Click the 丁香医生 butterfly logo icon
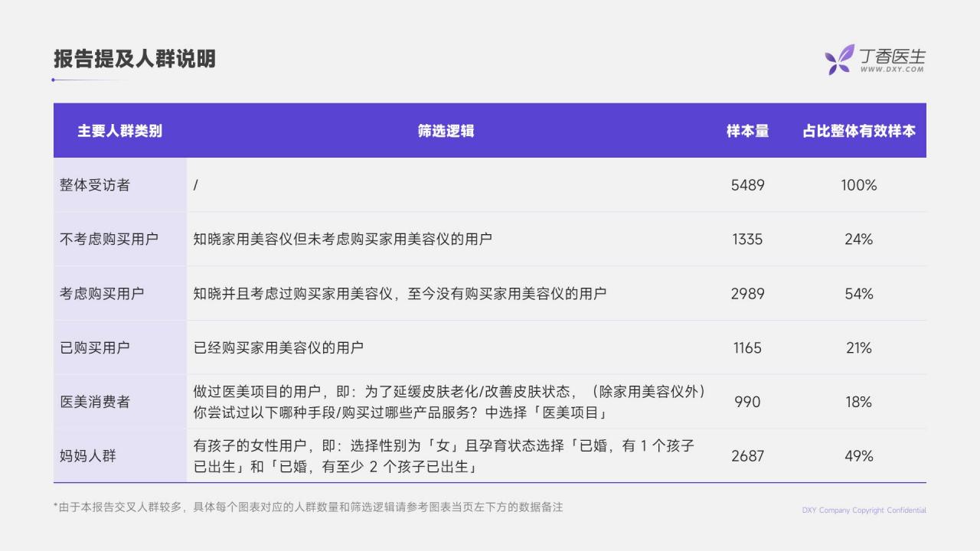980x551 pixels. (x=839, y=59)
